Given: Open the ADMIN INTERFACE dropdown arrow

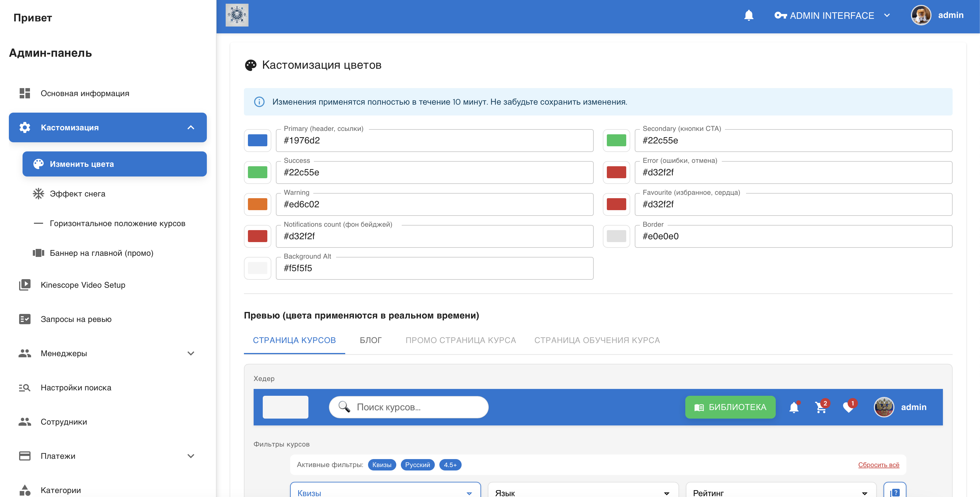Looking at the screenshot, I should point(887,15).
